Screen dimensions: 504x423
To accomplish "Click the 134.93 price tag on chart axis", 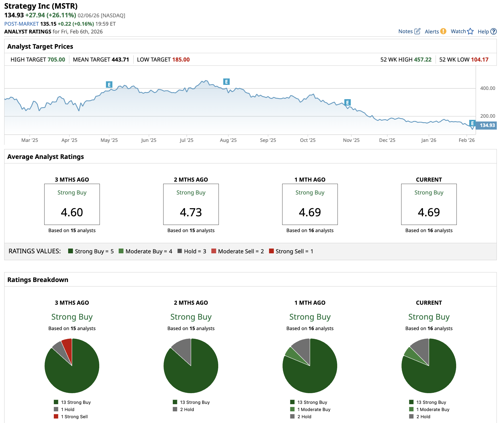I will coord(487,125).
